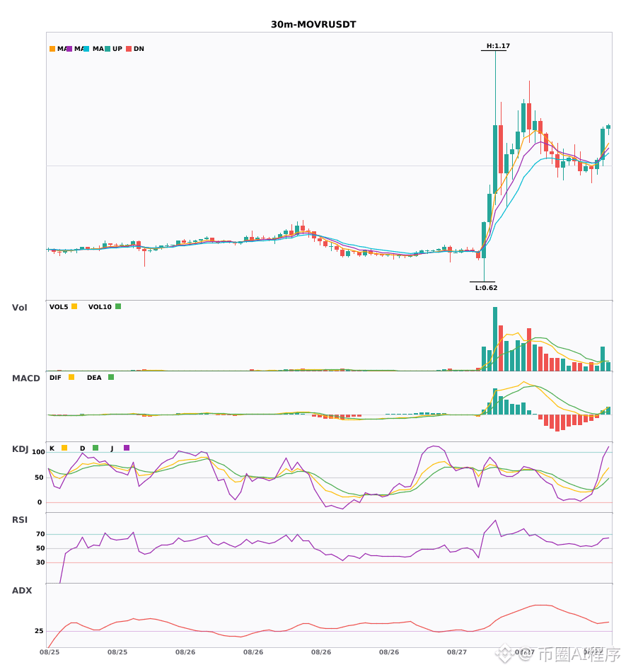This screenshot has height=672, width=626.
Task: Click the yellow DIF legend swatch
Action: 71,377
